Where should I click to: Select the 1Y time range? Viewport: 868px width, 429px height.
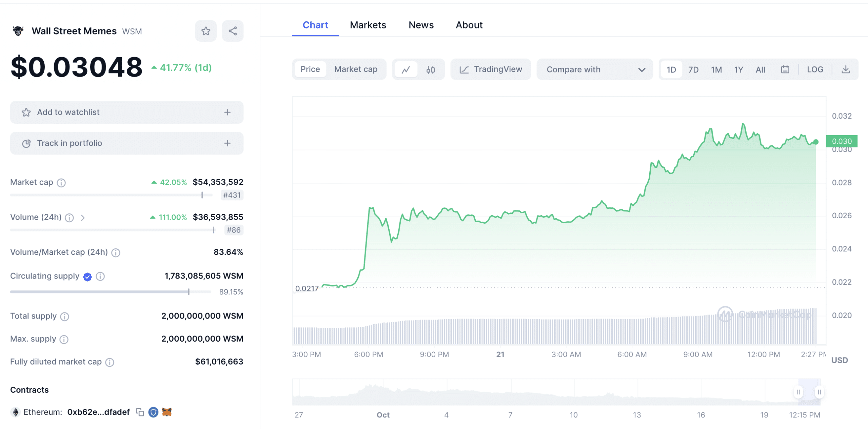pyautogui.click(x=738, y=69)
